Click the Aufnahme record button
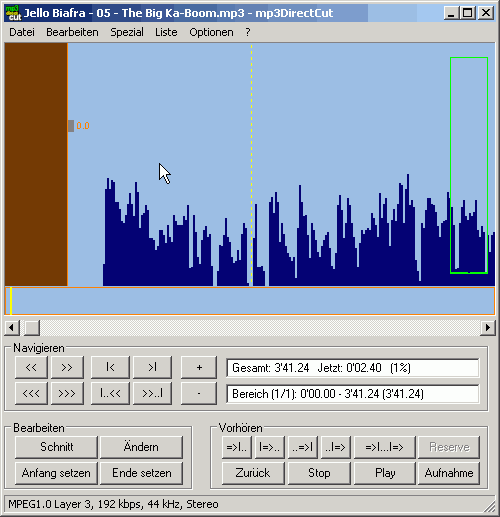Screen dimensions: 500x517 coord(449,473)
